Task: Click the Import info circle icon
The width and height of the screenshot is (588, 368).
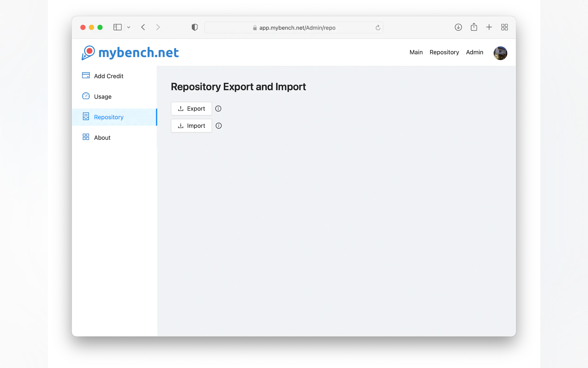Action: pyautogui.click(x=219, y=126)
